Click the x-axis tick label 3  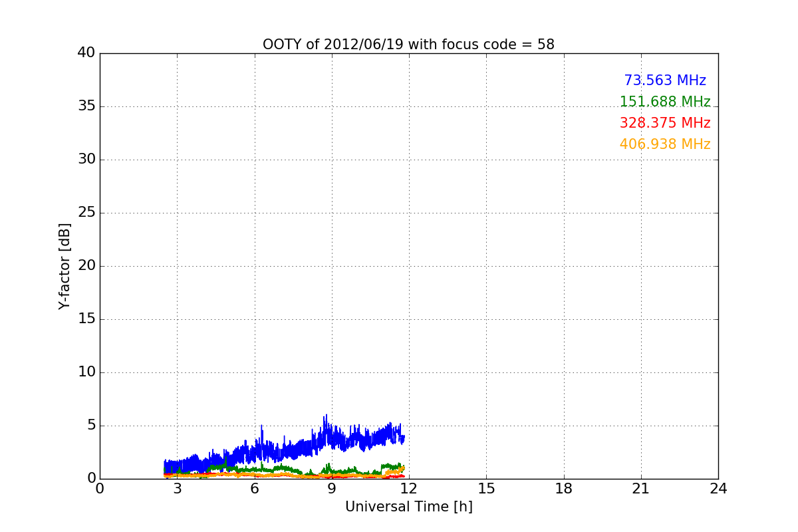177,489
